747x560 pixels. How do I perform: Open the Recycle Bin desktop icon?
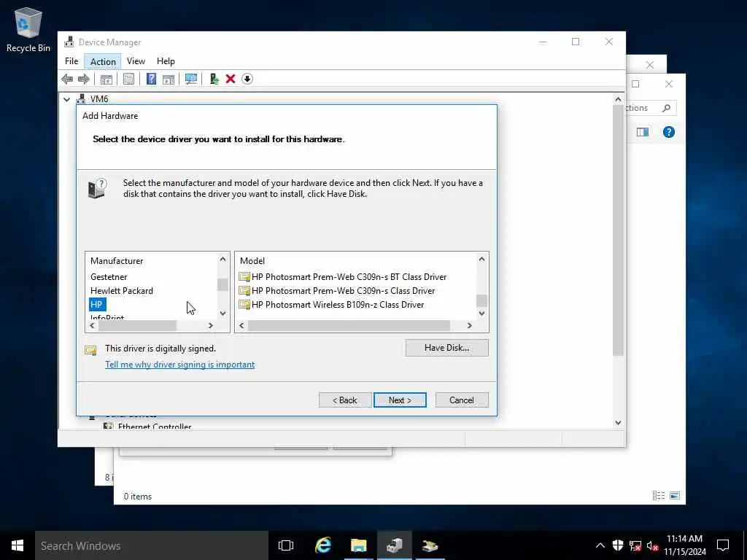click(28, 30)
